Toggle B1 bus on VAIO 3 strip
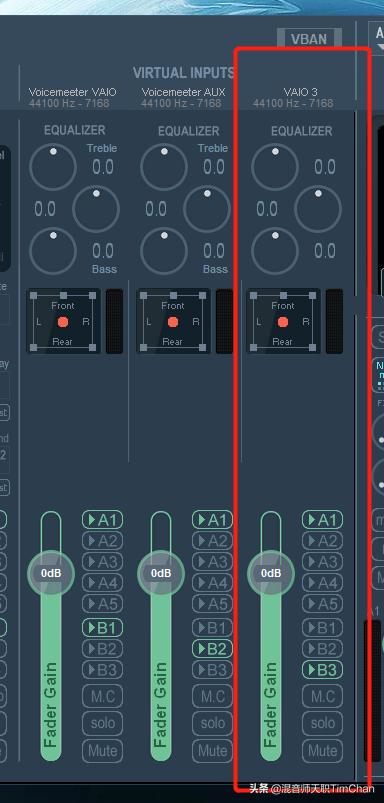The image size is (384, 803). [x=323, y=628]
